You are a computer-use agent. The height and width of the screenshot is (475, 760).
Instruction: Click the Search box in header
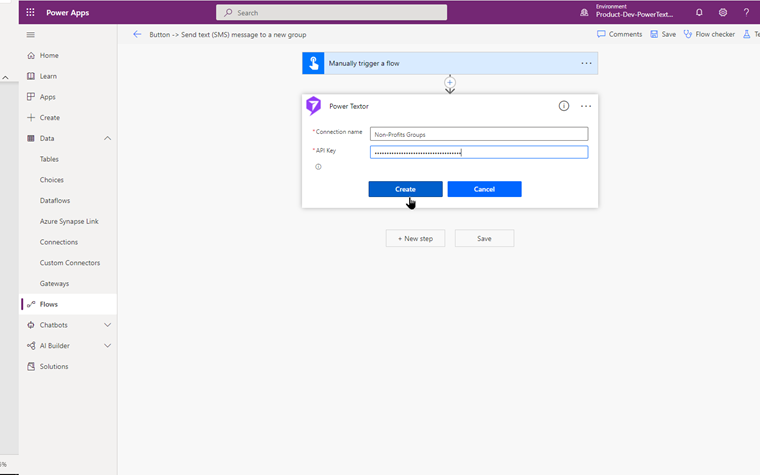point(332,13)
